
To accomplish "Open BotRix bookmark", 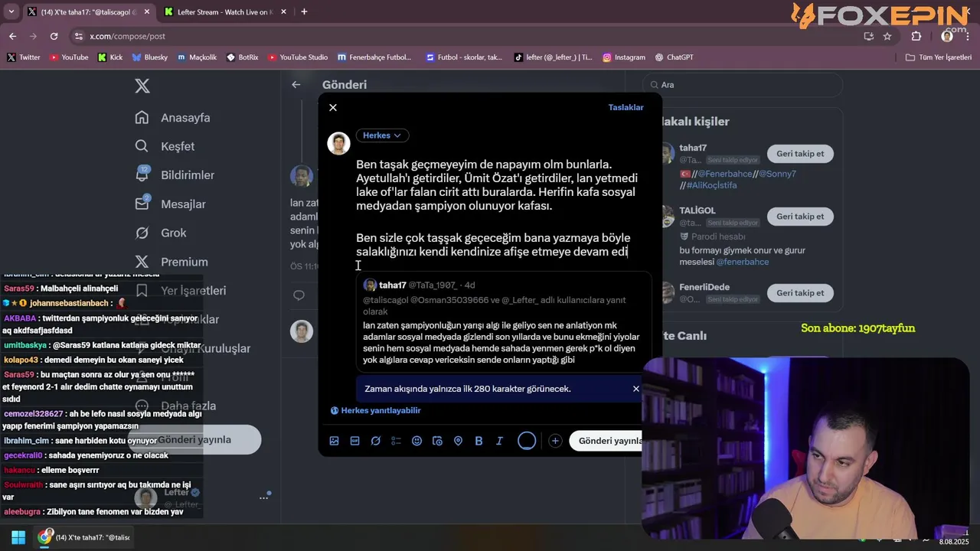I will pos(243,57).
